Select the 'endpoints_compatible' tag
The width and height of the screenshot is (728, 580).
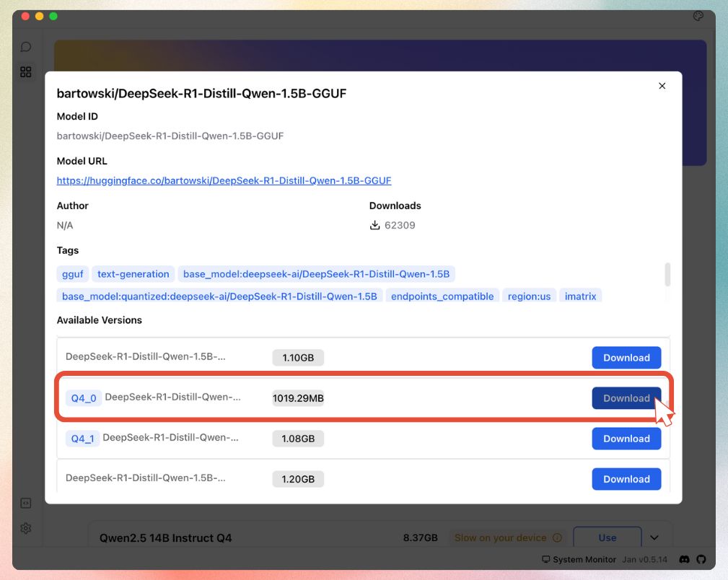click(442, 296)
